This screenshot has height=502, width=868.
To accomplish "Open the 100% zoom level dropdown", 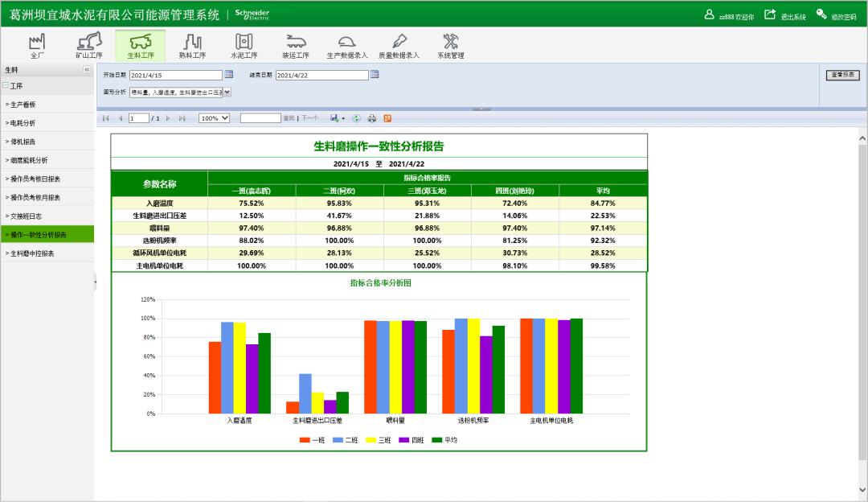I will tap(214, 118).
